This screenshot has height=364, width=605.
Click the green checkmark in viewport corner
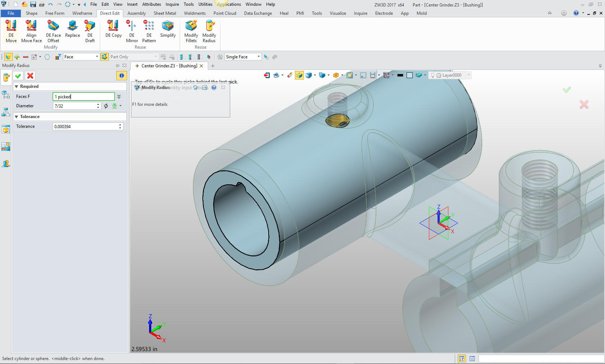coord(567,90)
